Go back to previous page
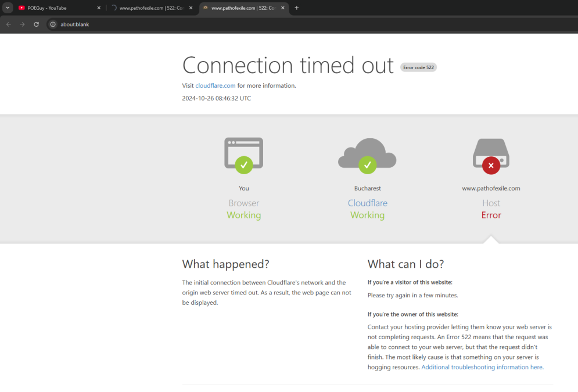578x392 pixels. point(9,24)
